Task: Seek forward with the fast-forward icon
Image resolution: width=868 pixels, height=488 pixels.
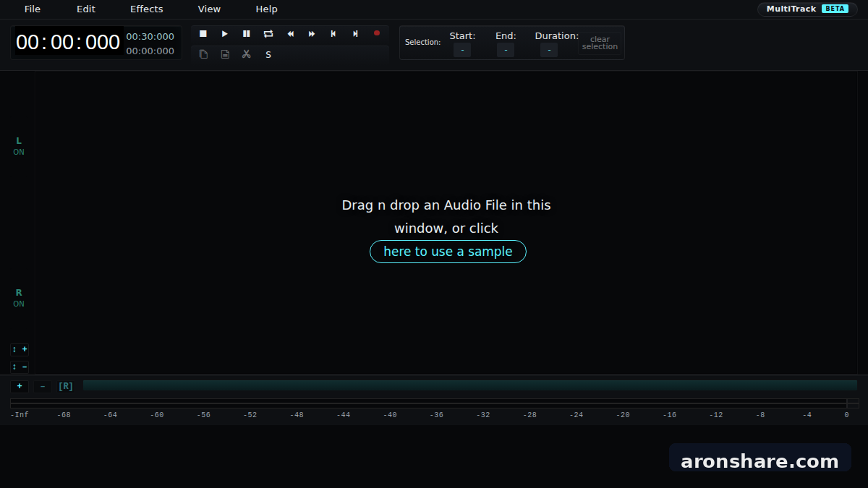Action: click(x=312, y=34)
